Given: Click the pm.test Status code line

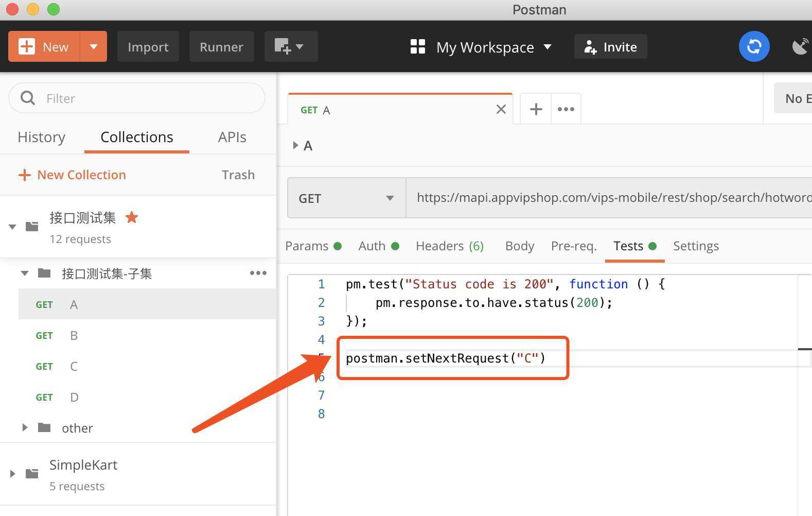Looking at the screenshot, I should click(505, 284).
